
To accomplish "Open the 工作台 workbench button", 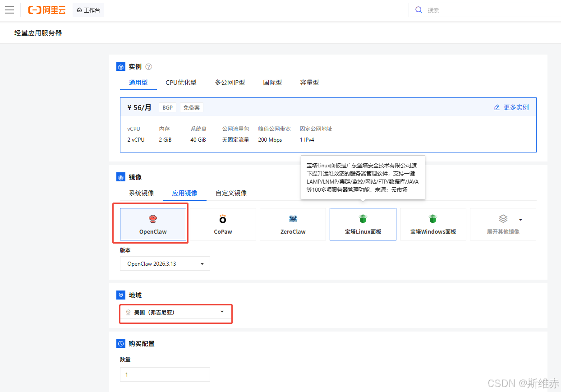I will pyautogui.click(x=88, y=10).
